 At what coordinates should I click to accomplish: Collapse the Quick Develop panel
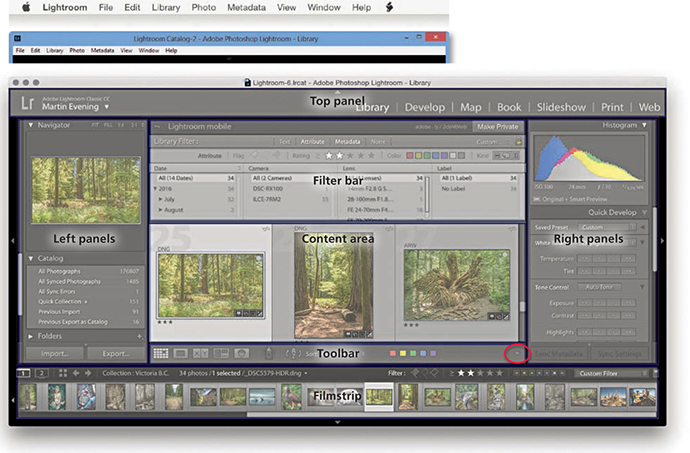pos(644,212)
